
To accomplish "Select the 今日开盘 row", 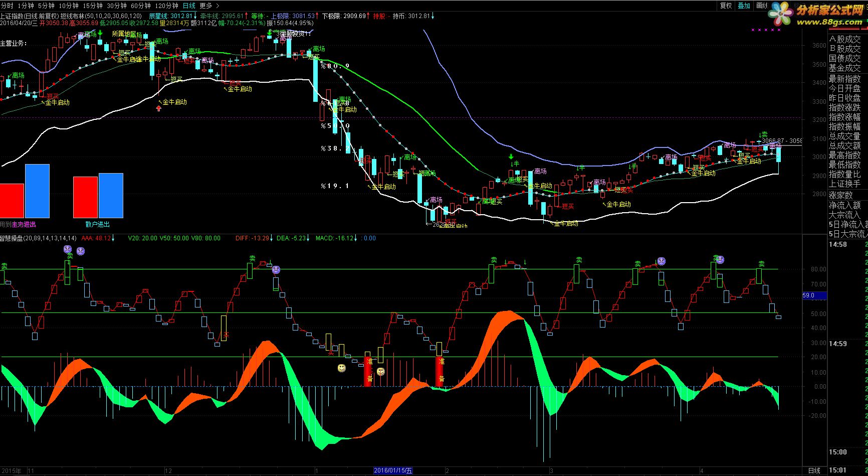I will [x=845, y=88].
